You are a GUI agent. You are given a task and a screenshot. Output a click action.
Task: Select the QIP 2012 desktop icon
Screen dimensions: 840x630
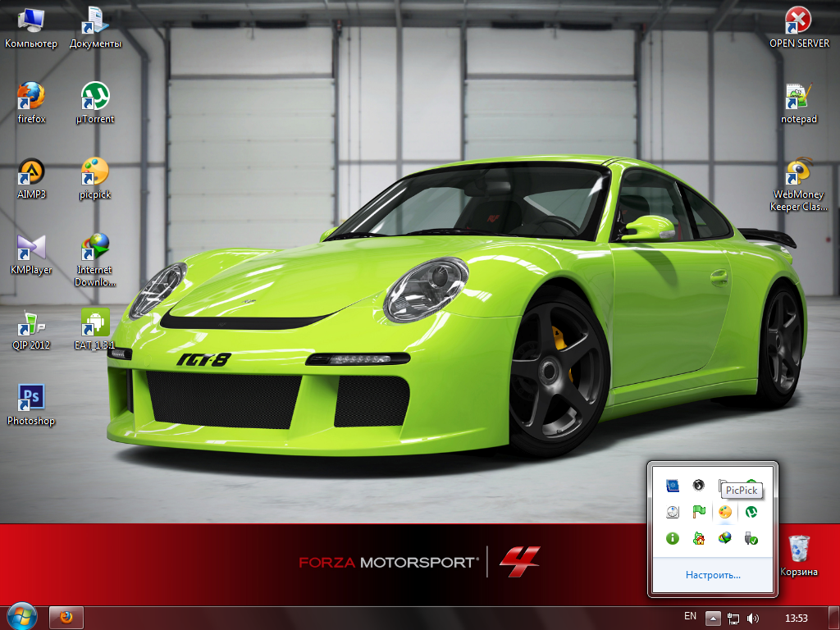tap(31, 324)
